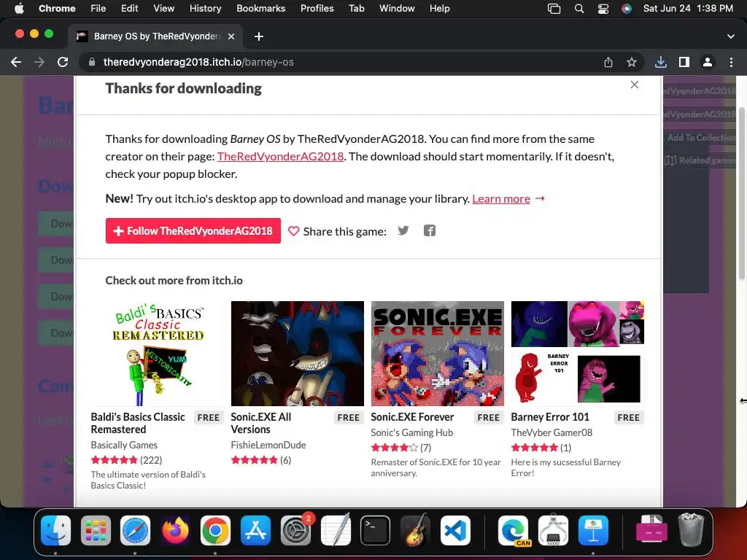Screen dimensions: 747x560
Task: Click the Twitter share icon
Action: point(403,230)
